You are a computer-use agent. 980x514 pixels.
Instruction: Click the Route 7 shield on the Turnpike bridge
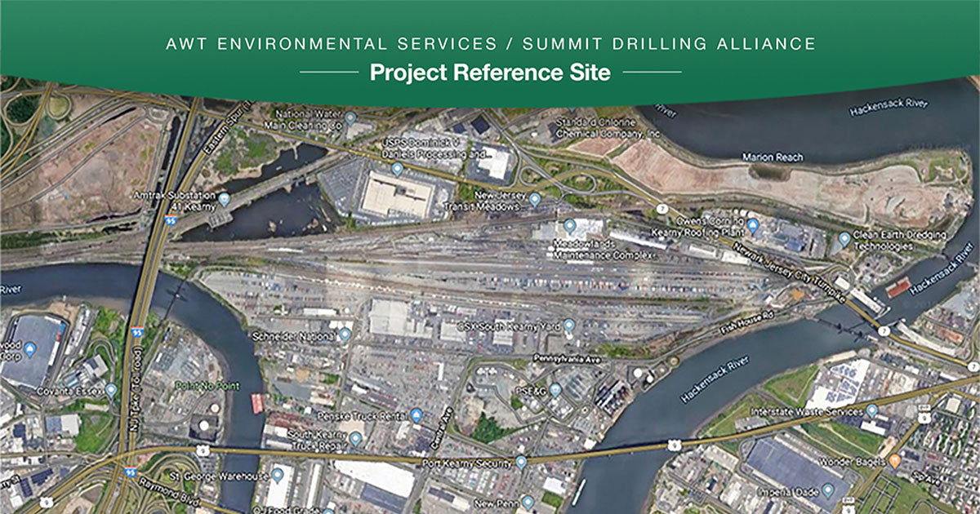(884, 330)
